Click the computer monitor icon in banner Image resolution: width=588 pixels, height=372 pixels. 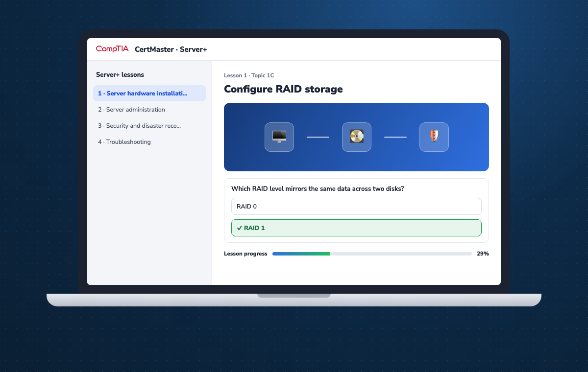tap(279, 137)
